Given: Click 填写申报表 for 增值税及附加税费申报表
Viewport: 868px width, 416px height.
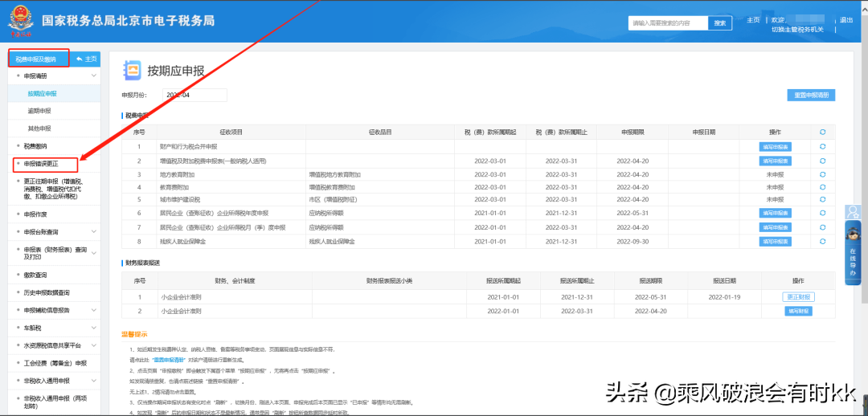Looking at the screenshot, I should pyautogui.click(x=775, y=161).
